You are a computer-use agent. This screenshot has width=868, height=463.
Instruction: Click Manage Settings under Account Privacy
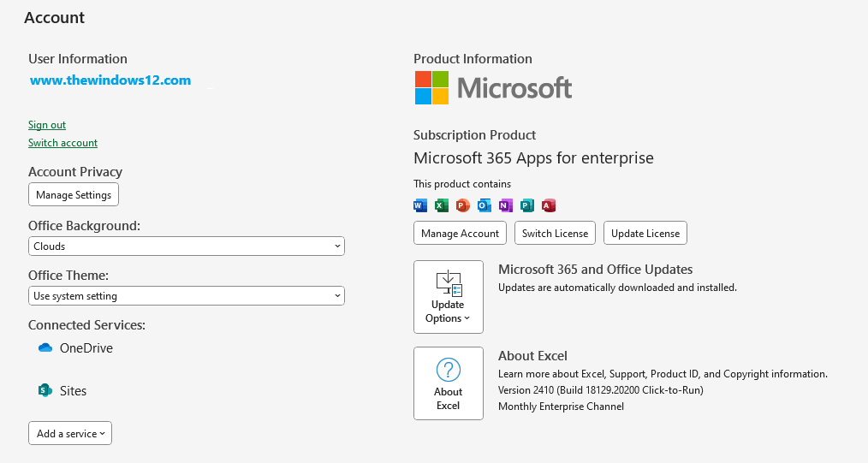(74, 195)
